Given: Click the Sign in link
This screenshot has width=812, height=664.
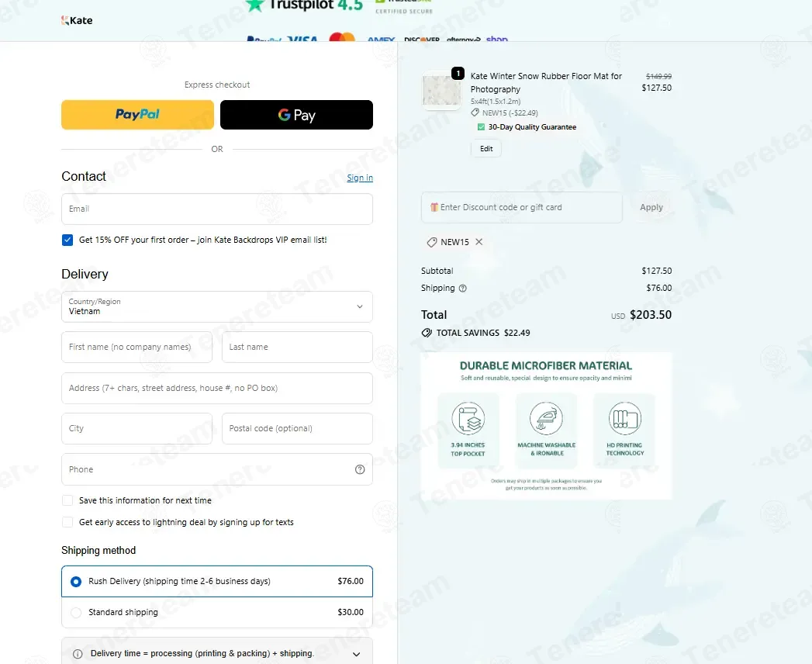Looking at the screenshot, I should pos(360,178).
